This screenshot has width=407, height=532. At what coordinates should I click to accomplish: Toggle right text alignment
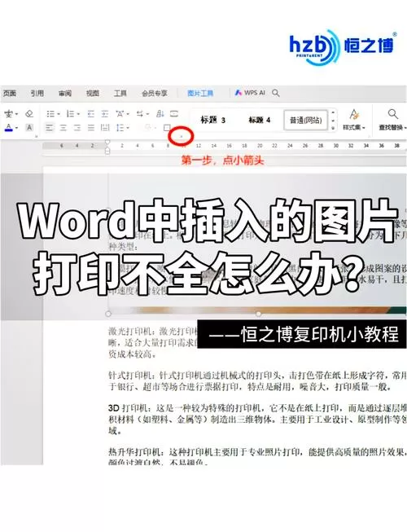[x=77, y=128]
